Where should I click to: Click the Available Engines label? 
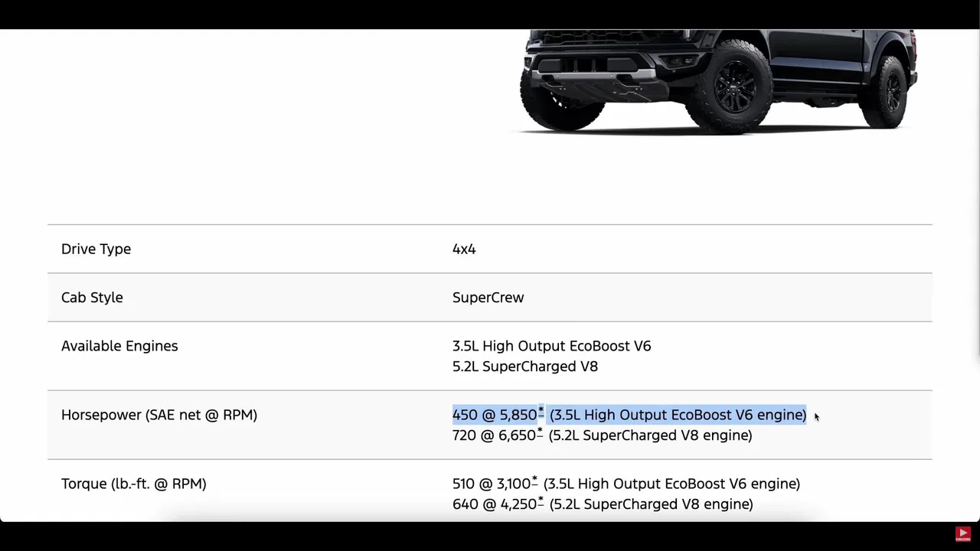(119, 346)
